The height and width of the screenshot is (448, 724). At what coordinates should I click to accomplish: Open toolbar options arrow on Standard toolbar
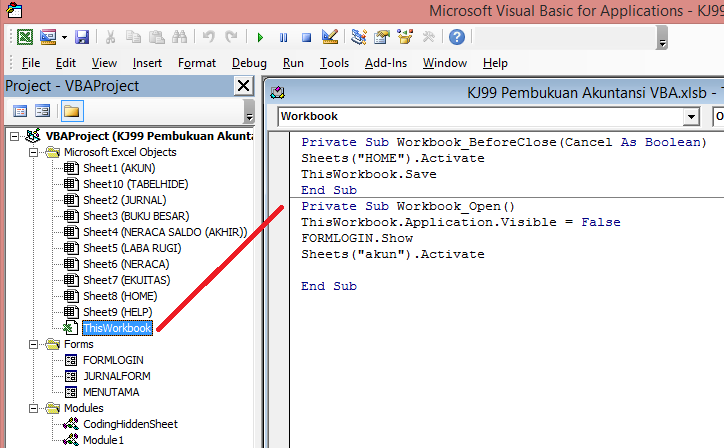pyautogui.click(x=662, y=38)
